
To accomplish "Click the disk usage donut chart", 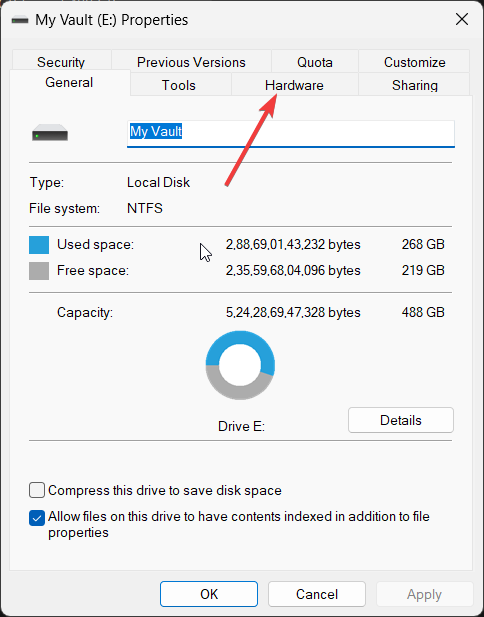I will point(240,365).
